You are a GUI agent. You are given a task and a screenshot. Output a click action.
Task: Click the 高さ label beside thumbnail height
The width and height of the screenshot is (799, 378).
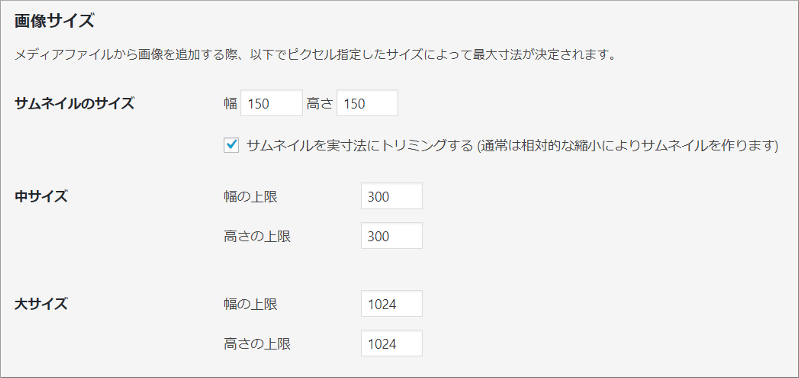tap(319, 104)
